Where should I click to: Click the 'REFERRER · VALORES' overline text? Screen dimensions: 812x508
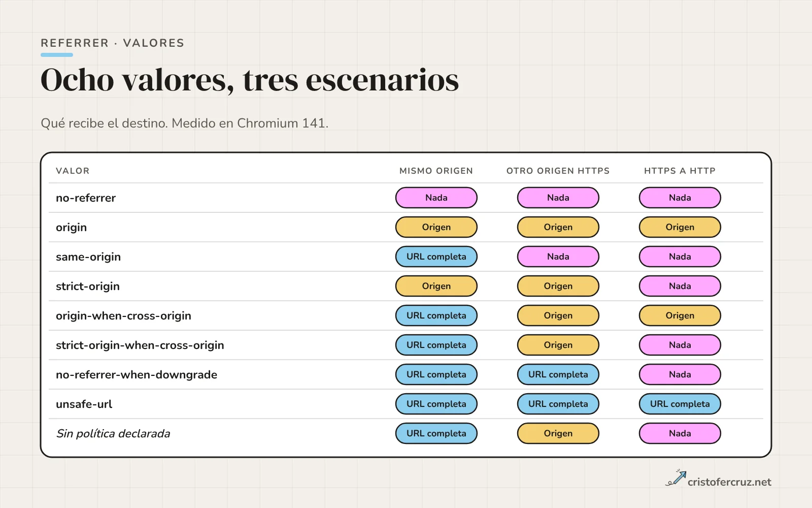coord(112,43)
